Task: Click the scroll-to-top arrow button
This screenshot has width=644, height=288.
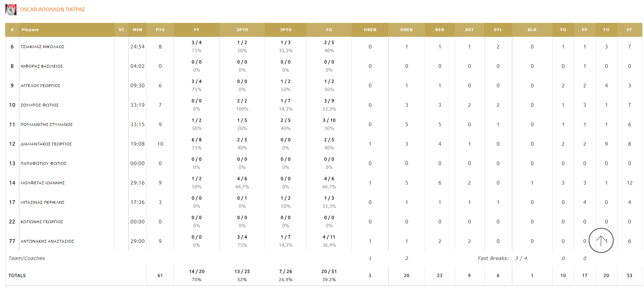Action: [x=601, y=241]
